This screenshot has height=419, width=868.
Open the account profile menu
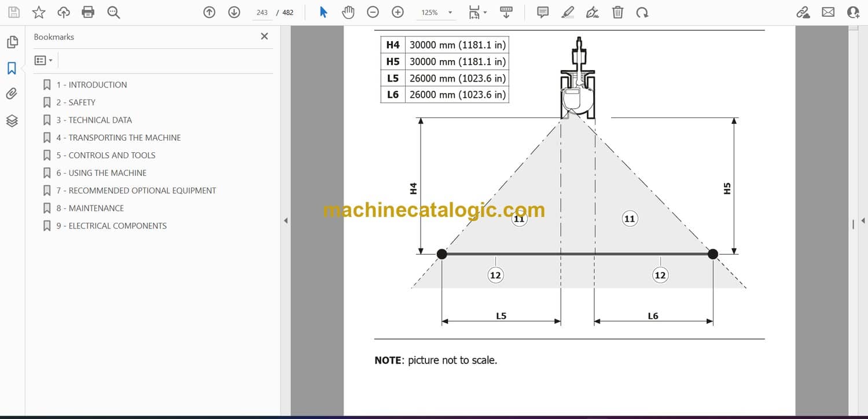pos(853,12)
